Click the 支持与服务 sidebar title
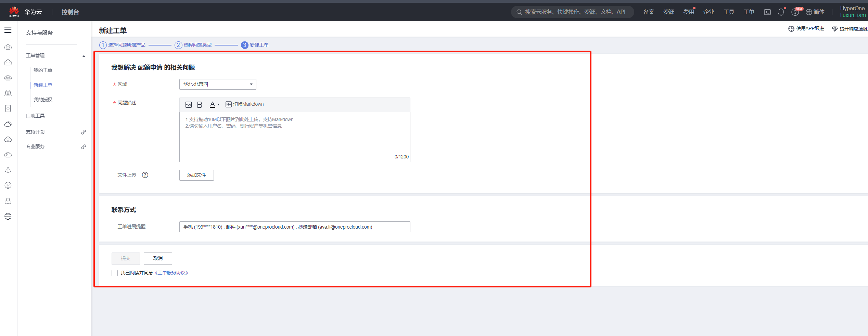Screen dimensions: 868x336 39,33
